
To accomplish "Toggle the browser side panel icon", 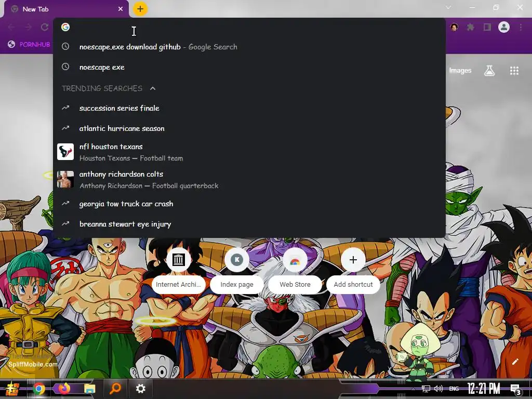I will point(487,27).
